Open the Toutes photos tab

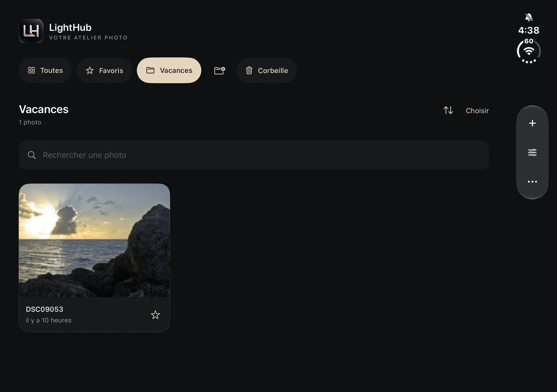click(45, 70)
